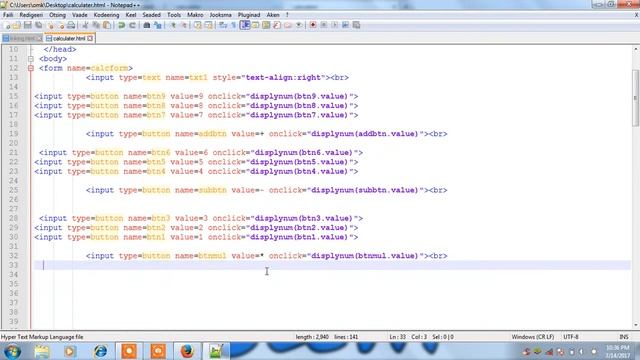Toggle show all characters icon

[x=234, y=25]
